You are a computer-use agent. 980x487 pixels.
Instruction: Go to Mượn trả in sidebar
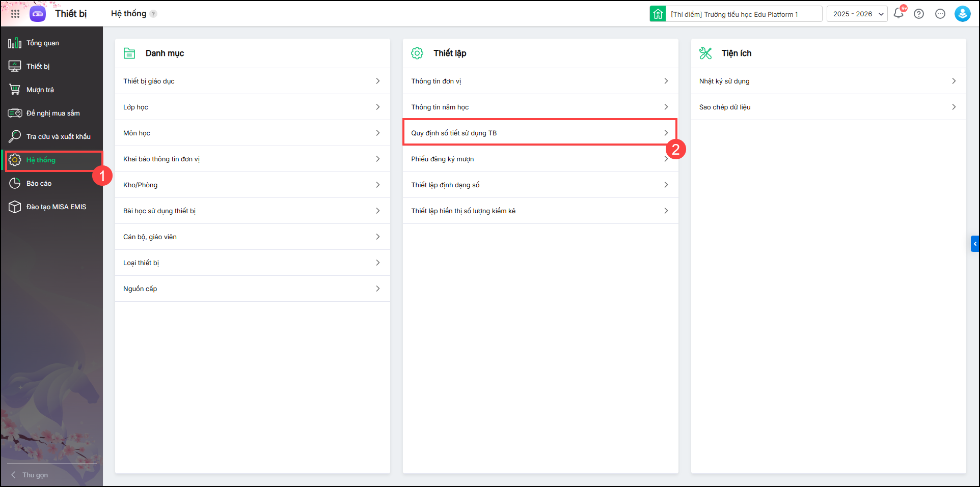40,90
